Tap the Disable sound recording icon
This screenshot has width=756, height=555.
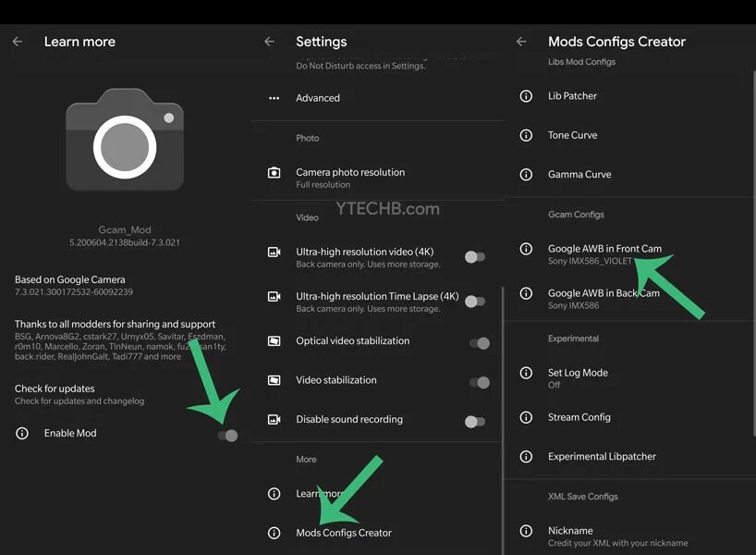click(274, 419)
